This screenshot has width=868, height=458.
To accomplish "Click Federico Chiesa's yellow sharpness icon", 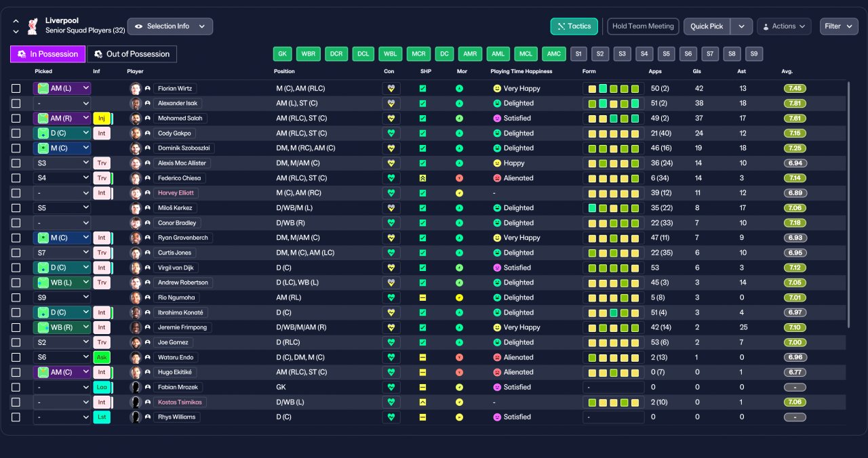I will coord(422,178).
